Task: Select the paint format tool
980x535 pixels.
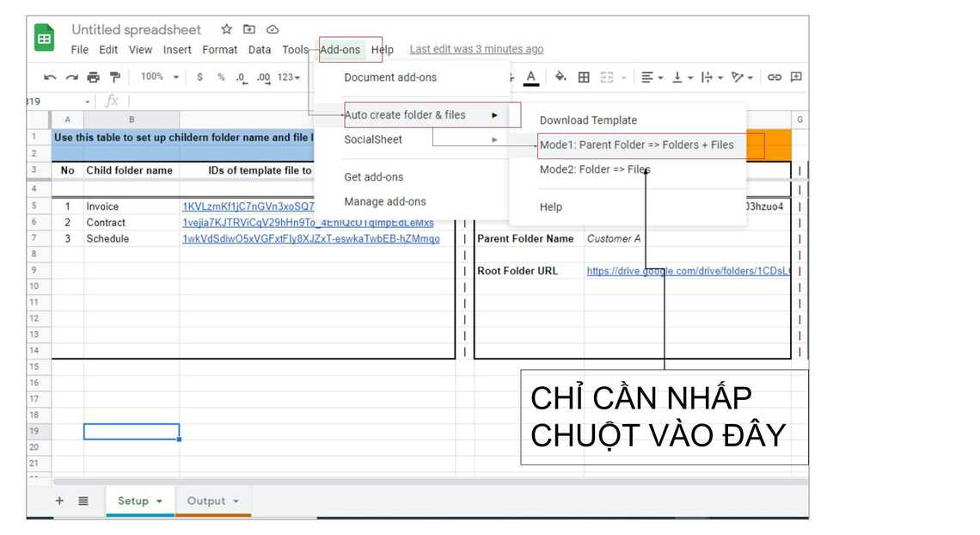Action: (114, 77)
